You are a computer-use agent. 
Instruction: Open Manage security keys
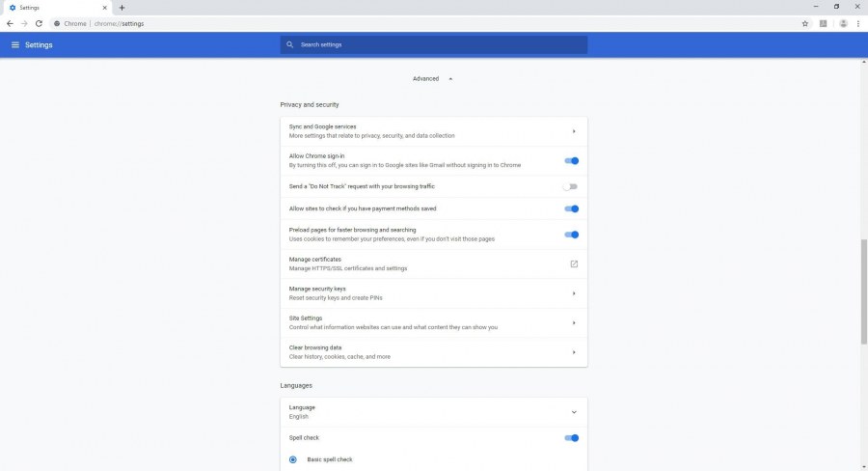point(433,292)
